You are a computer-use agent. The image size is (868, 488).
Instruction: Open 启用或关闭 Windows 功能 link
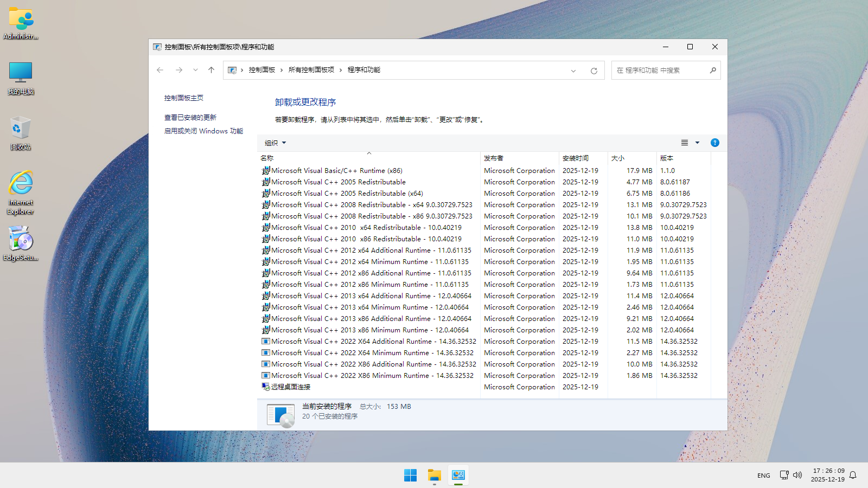click(203, 131)
